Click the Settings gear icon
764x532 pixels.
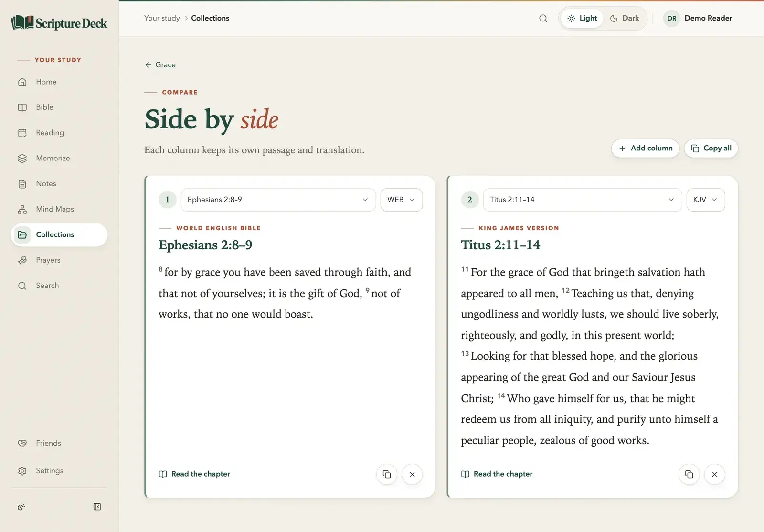[22, 471]
